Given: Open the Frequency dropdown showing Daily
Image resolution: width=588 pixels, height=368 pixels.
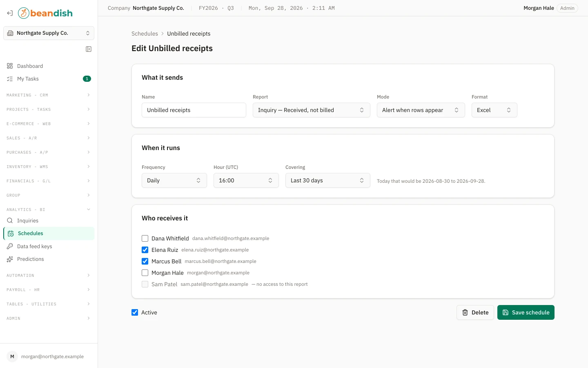Looking at the screenshot, I should click(174, 180).
